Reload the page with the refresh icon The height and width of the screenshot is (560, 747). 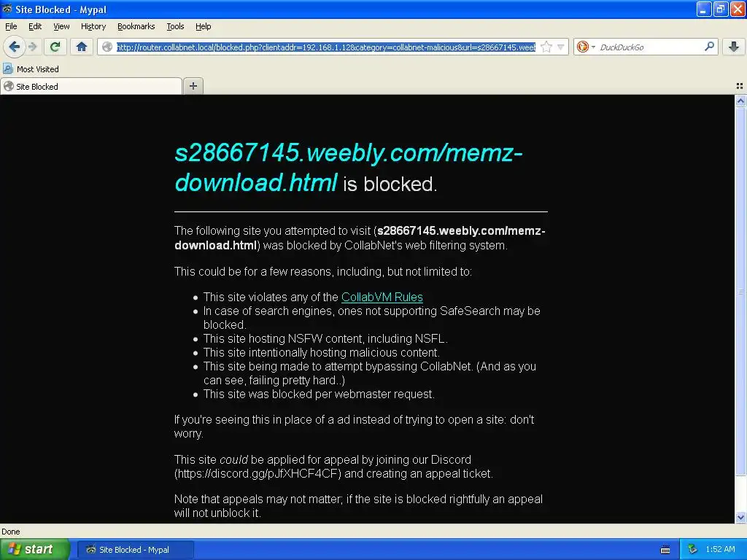(x=55, y=47)
